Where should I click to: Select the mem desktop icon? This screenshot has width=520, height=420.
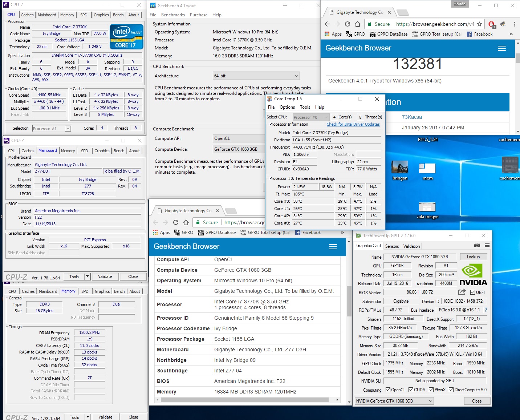tap(427, 170)
